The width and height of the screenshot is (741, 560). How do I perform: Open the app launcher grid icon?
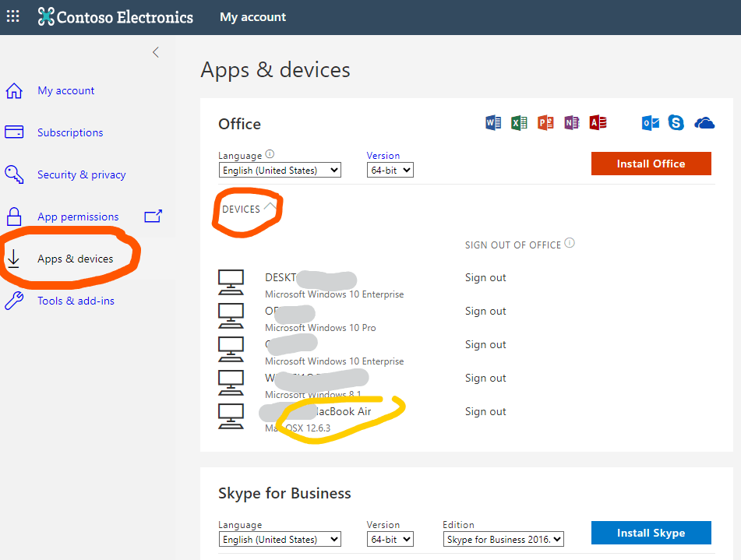point(12,16)
